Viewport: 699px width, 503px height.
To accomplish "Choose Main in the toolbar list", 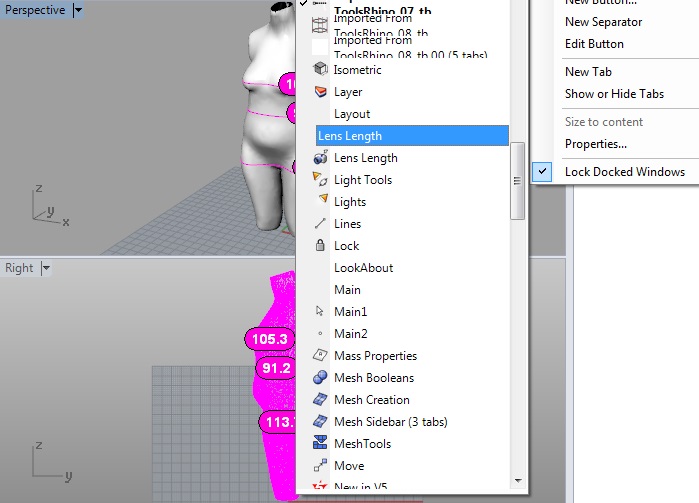I will click(347, 289).
